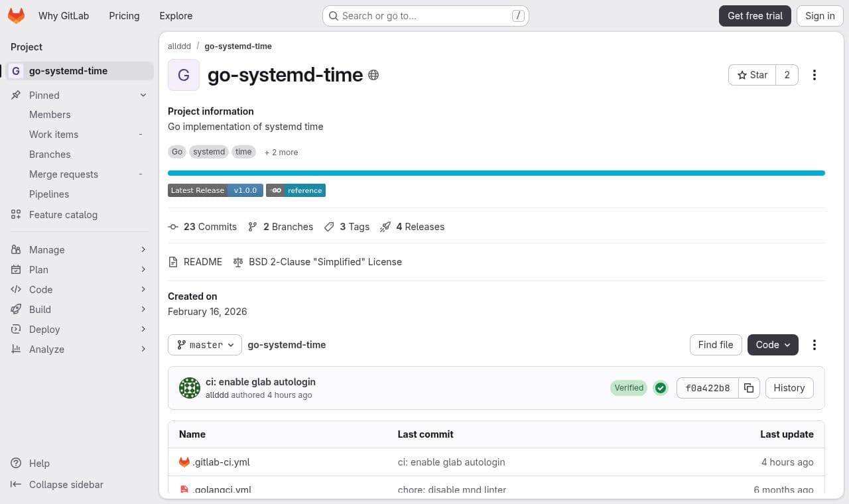Click the alldddd author avatar
This screenshot has width=849, height=504.
point(190,388)
